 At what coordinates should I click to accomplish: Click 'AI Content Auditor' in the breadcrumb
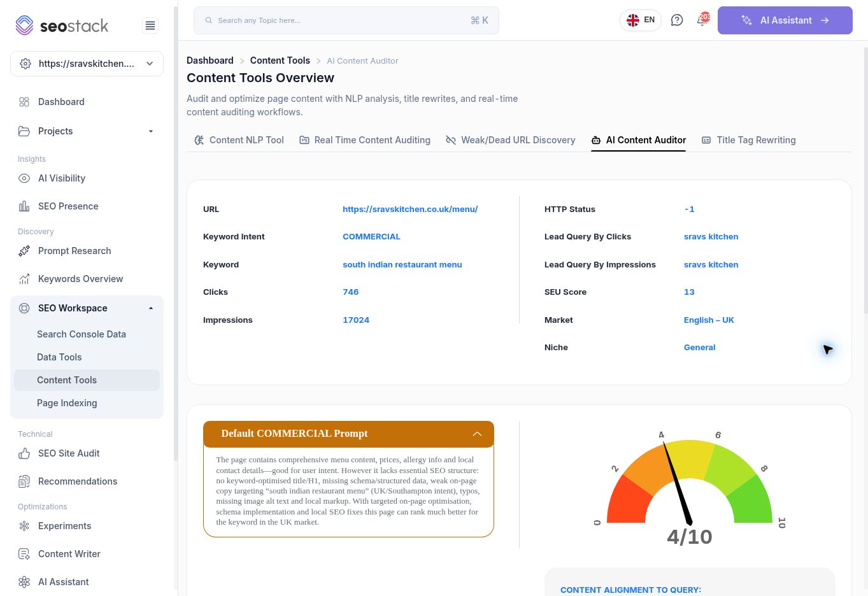[362, 60]
